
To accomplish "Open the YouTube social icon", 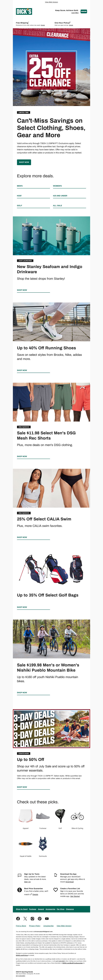I will [x=47, y=918].
